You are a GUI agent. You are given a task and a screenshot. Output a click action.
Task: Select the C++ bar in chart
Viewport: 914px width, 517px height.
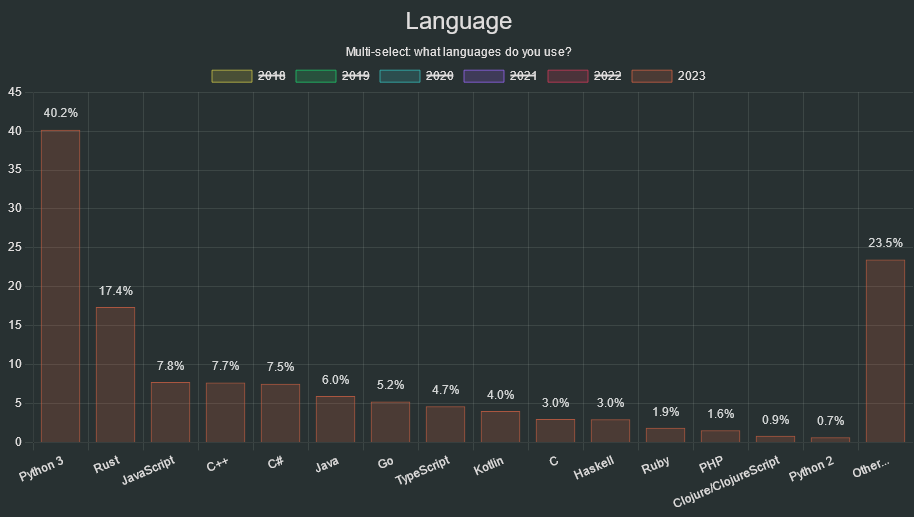pyautogui.click(x=225, y=412)
